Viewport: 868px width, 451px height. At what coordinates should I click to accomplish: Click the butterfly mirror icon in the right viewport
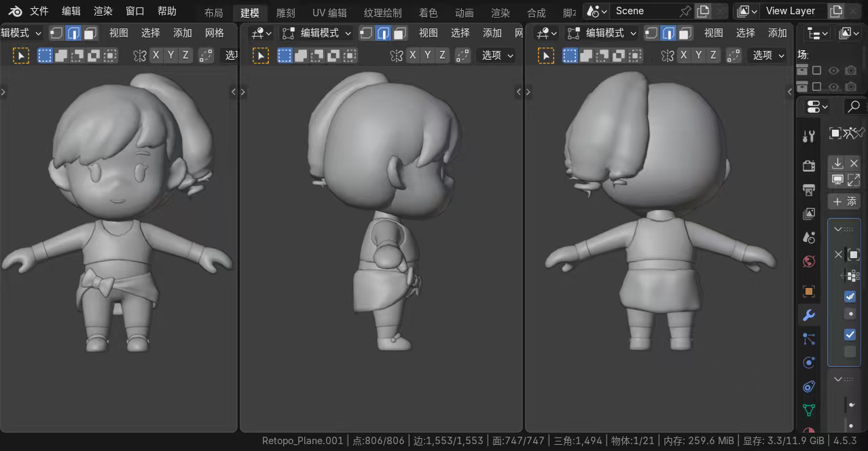pos(668,56)
